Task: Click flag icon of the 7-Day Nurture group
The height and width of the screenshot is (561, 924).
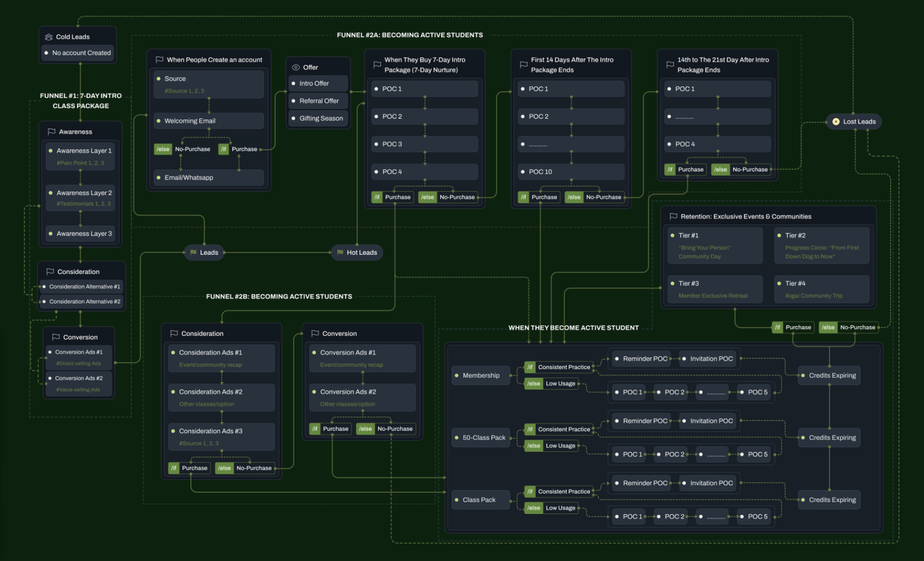Action: click(x=377, y=65)
